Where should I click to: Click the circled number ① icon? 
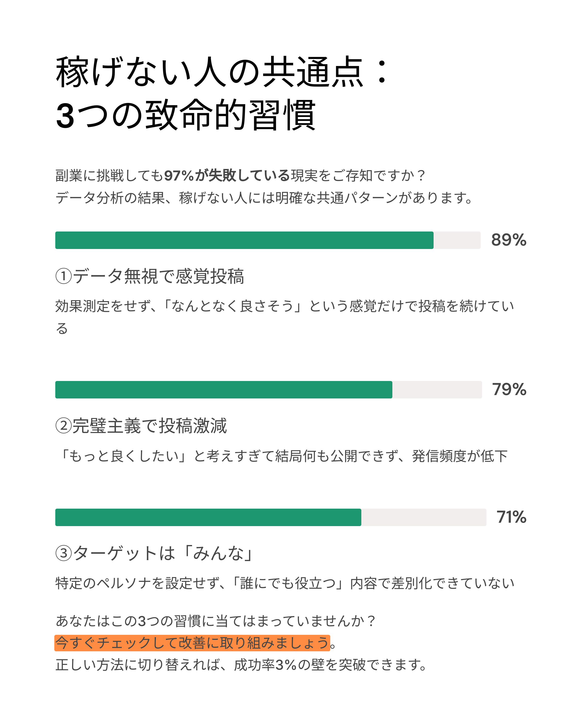coord(64,276)
